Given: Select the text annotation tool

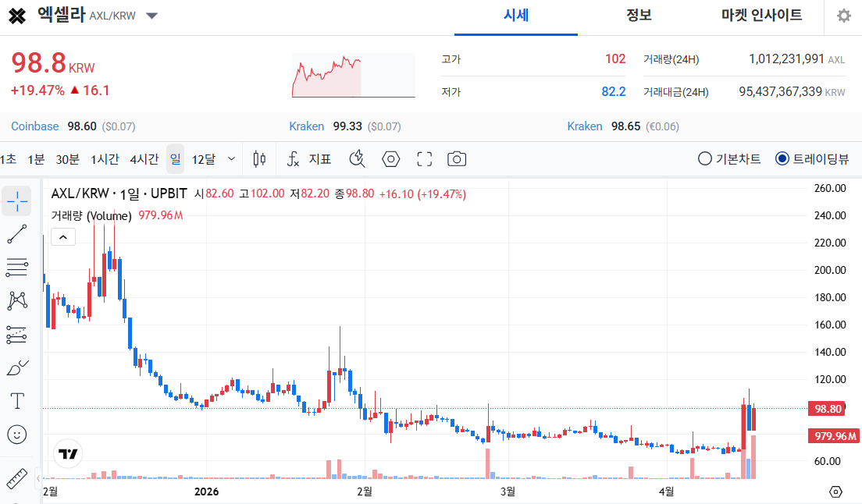Looking at the screenshot, I should tap(17, 401).
